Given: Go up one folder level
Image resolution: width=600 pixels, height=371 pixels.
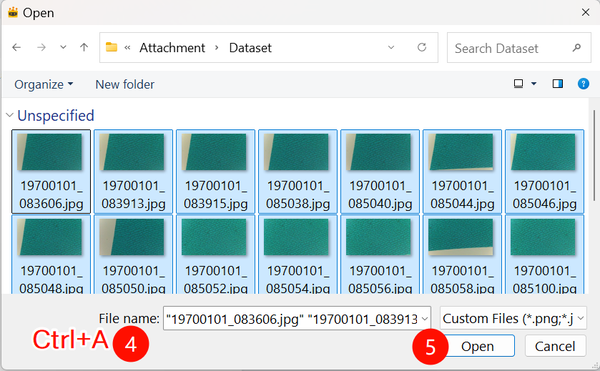Looking at the screenshot, I should 84,47.
